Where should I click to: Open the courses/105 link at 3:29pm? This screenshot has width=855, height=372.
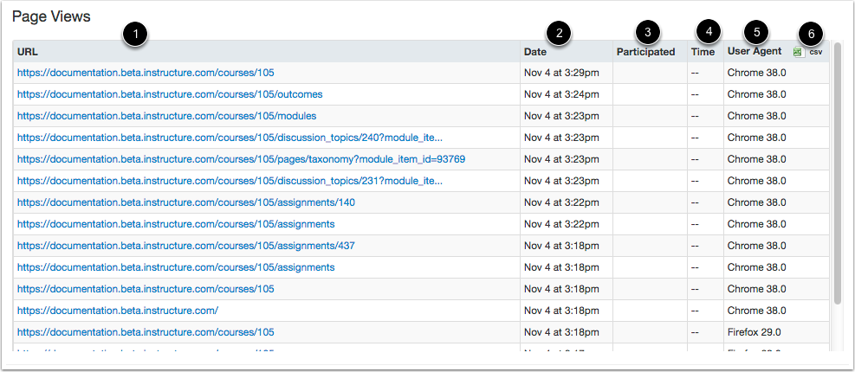click(146, 73)
